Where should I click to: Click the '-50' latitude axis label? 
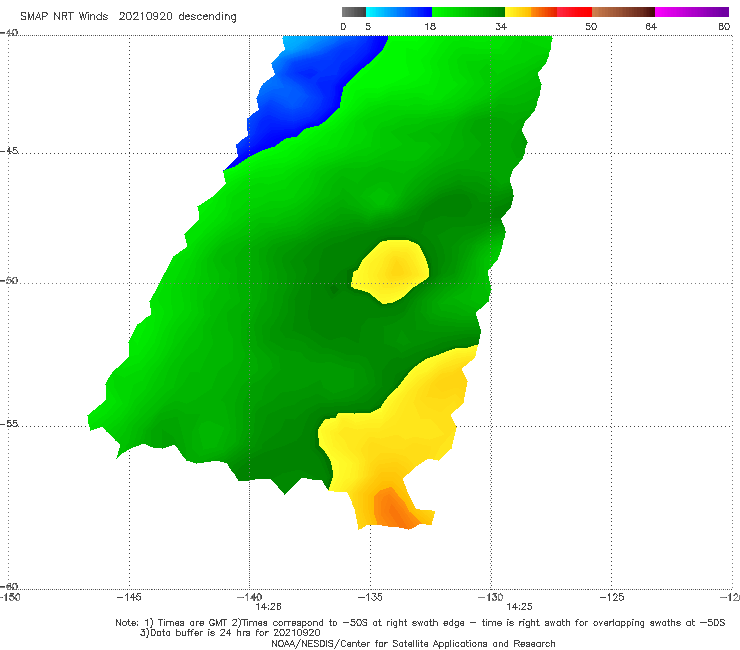(x=9, y=280)
